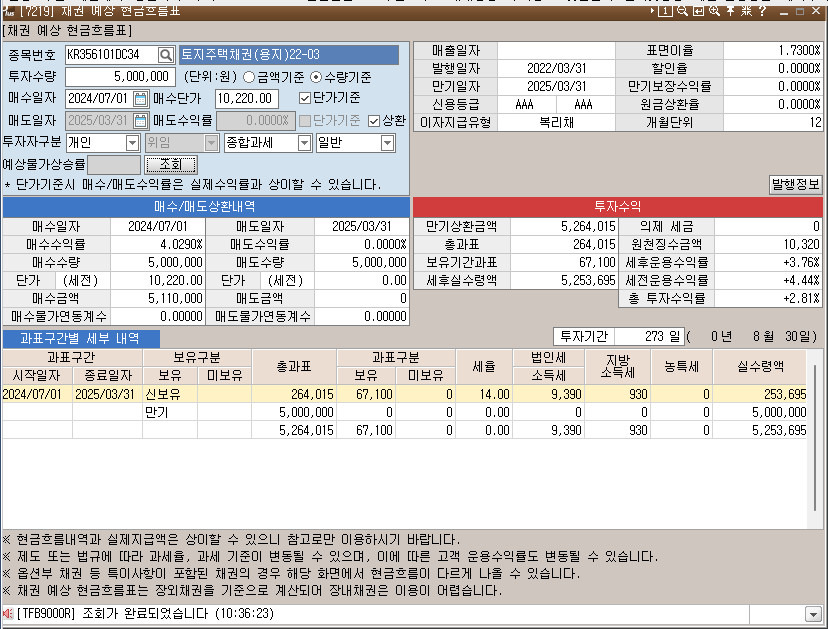
Task: Click the 시작일자 column header
Action: tap(37, 375)
